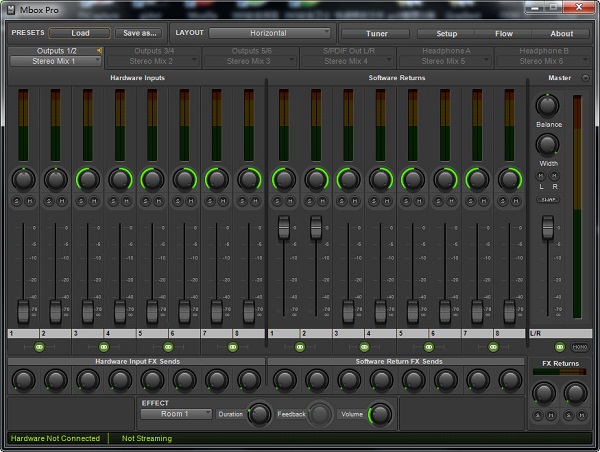Viewport: 600px width, 452px height.
Task: Open the Layout dropdown showing Horizontal
Action: click(269, 33)
